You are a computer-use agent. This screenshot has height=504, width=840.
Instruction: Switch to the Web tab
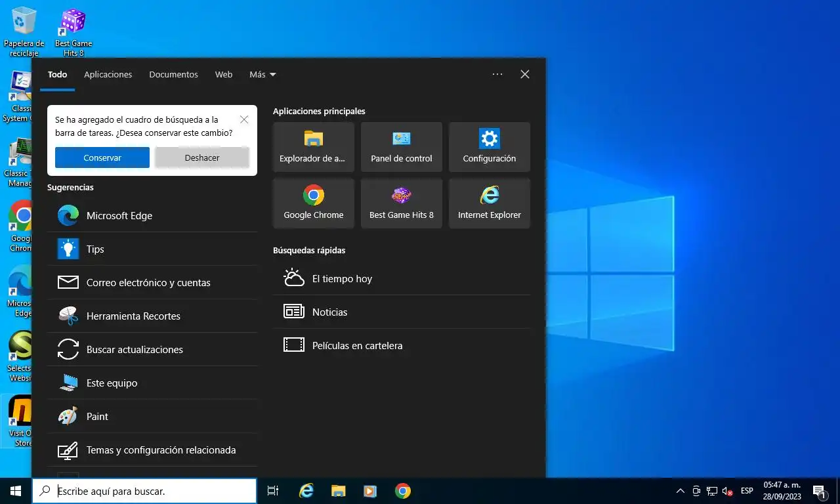point(224,75)
